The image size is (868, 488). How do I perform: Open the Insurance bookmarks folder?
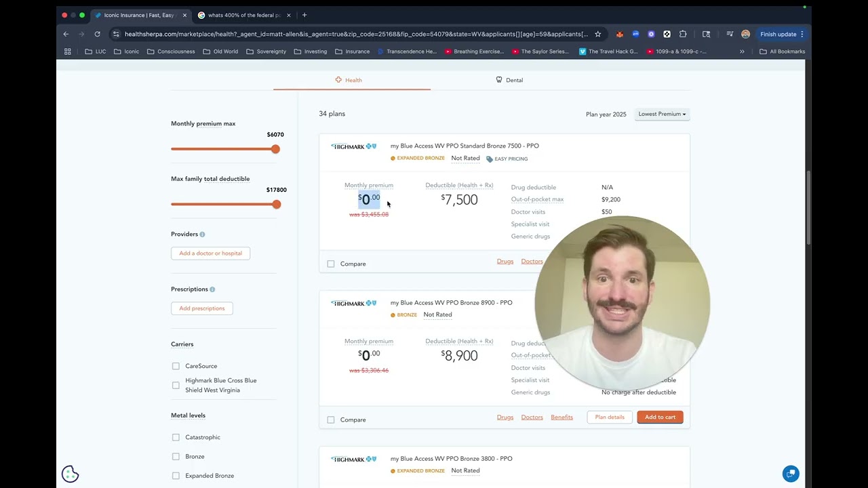pos(353,52)
